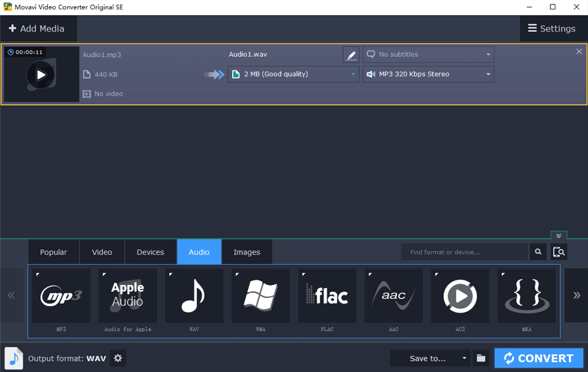Select the FLAC format tile
588x372 pixels.
pyautogui.click(x=327, y=296)
